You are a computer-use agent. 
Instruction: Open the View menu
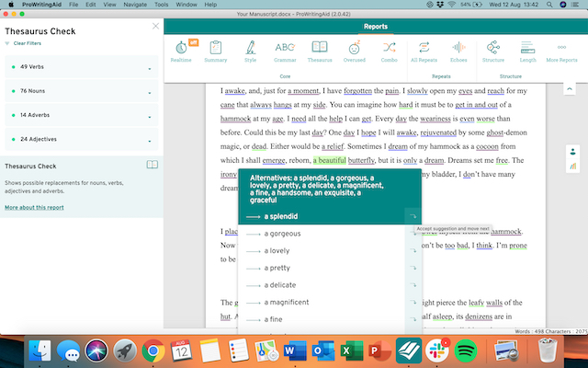click(x=109, y=5)
